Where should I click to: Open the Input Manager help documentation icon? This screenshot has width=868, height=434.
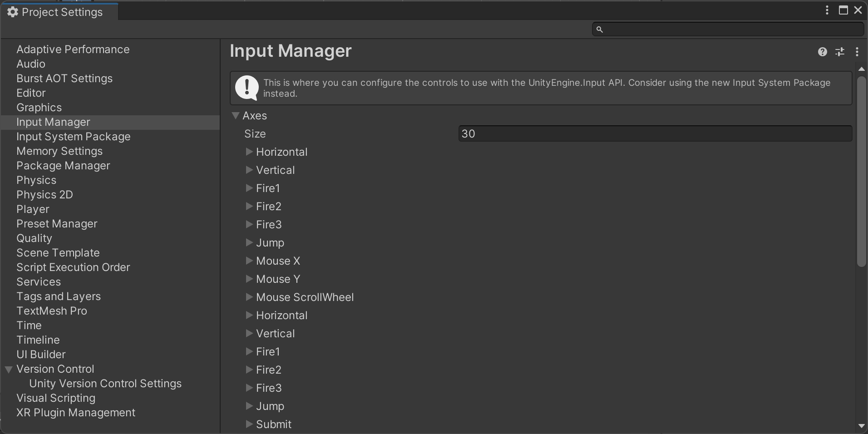822,52
